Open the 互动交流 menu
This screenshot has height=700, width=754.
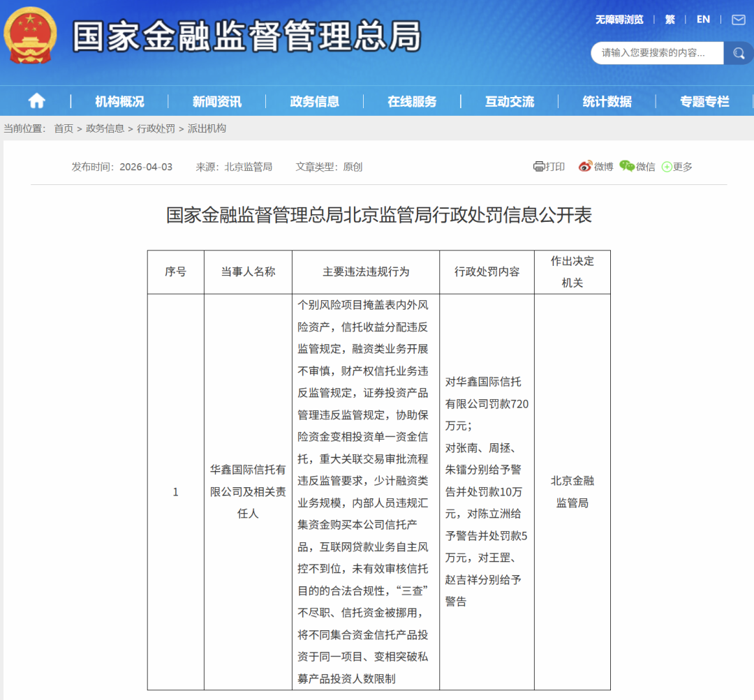tap(510, 101)
